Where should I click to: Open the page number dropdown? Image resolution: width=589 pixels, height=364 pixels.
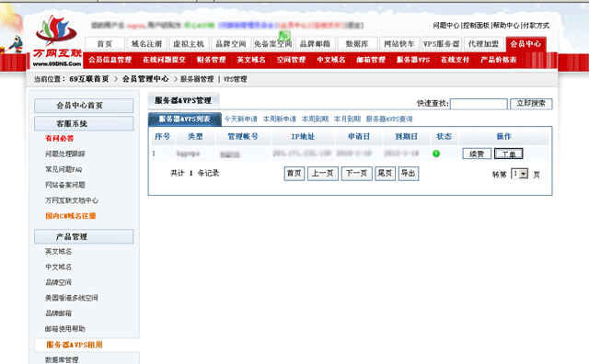[x=519, y=174]
